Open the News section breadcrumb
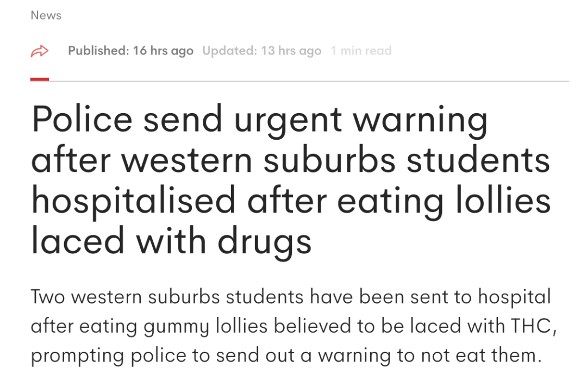The image size is (587, 392). tap(46, 15)
